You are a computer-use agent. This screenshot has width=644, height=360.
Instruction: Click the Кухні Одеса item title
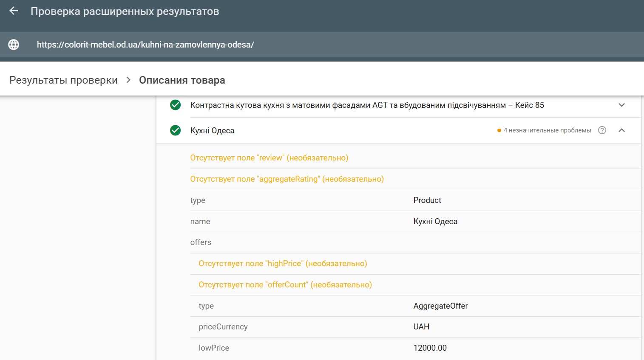point(212,131)
